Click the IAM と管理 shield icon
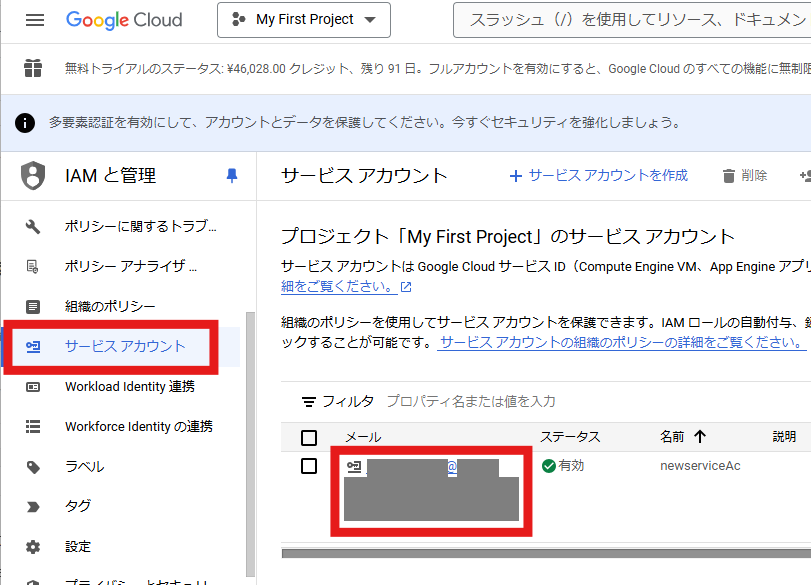This screenshot has height=585, width=811. pyautogui.click(x=33, y=176)
